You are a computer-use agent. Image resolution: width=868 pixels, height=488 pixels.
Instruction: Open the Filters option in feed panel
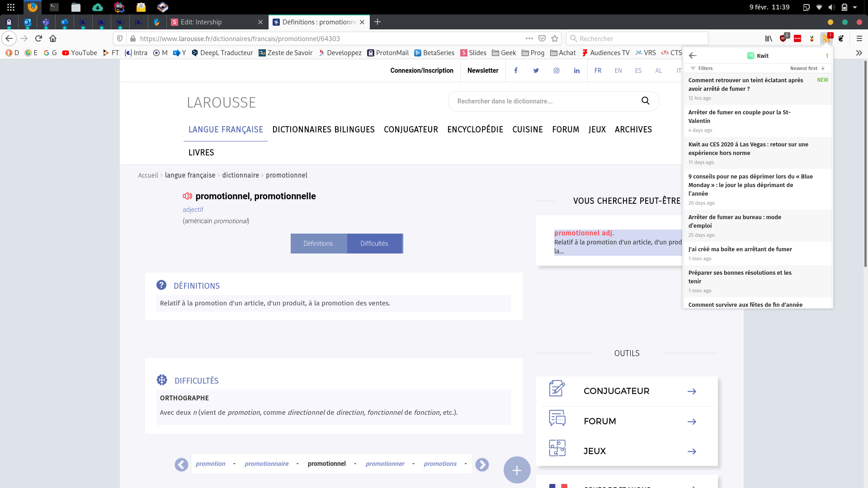(x=702, y=68)
